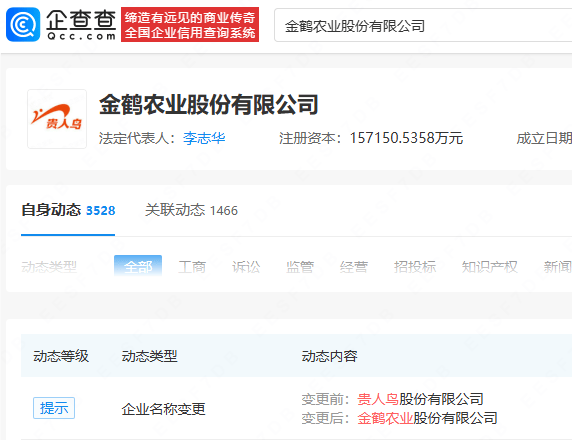Filter dynamics by 招投标

coord(415,267)
